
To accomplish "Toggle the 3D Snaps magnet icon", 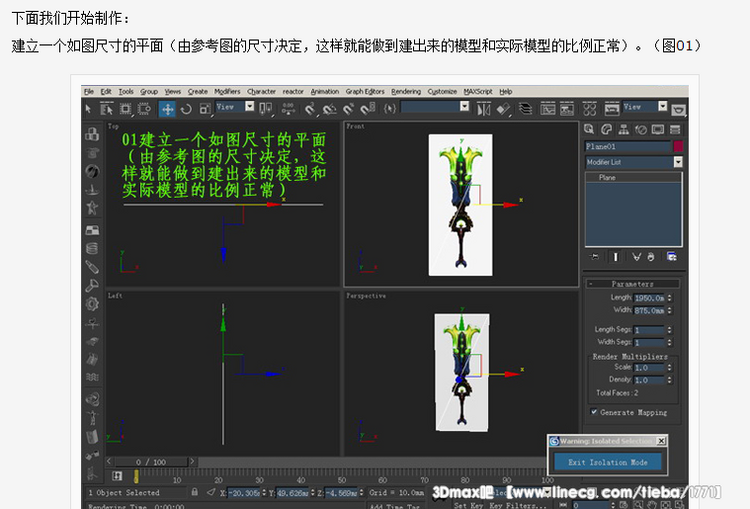I will pyautogui.click(x=310, y=109).
